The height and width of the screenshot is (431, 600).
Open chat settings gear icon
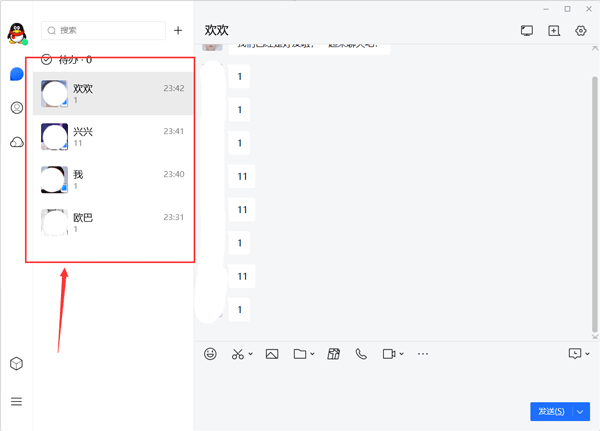[x=581, y=31]
